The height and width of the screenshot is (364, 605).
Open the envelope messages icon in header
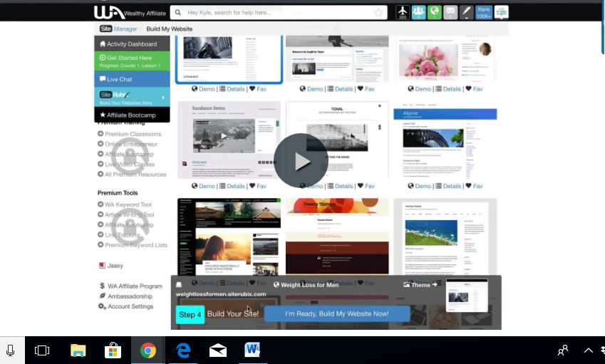[x=450, y=12]
